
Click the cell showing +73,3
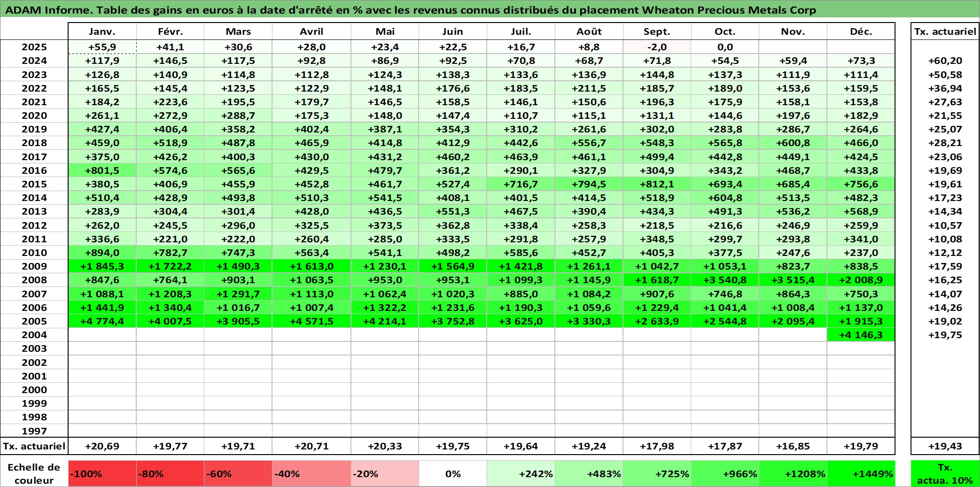[x=861, y=61]
